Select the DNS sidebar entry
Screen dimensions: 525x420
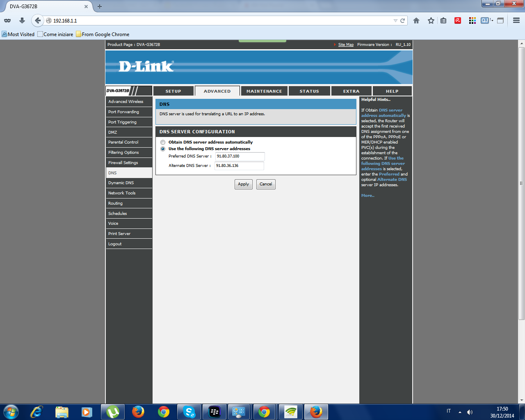[x=129, y=173]
